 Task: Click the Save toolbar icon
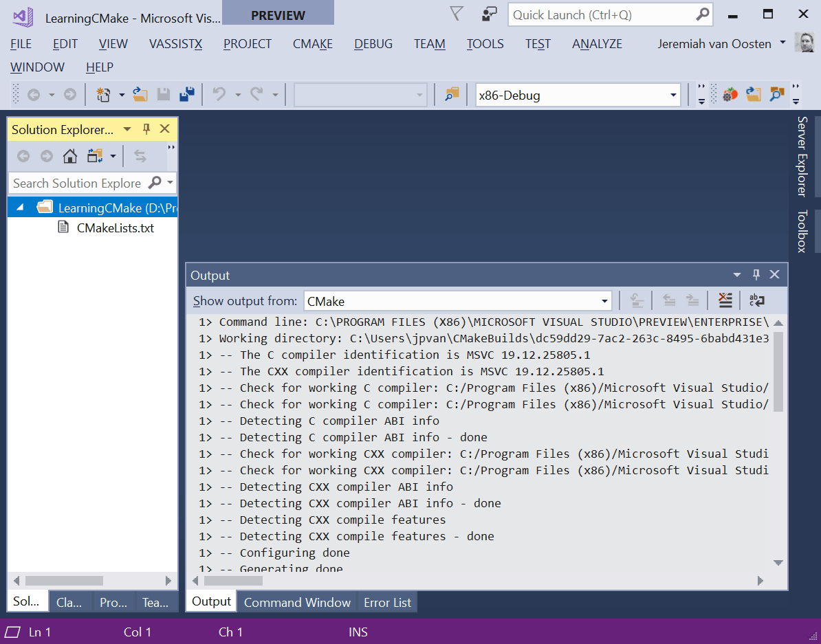164,95
